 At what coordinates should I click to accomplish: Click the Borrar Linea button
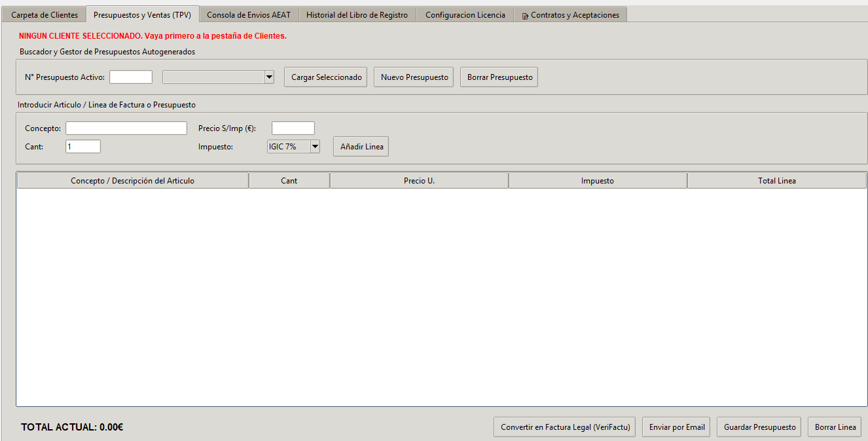(835, 427)
